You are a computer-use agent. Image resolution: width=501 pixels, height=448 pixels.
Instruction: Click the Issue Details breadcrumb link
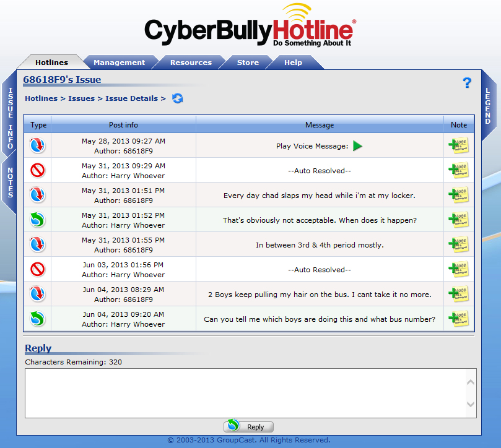(x=132, y=98)
